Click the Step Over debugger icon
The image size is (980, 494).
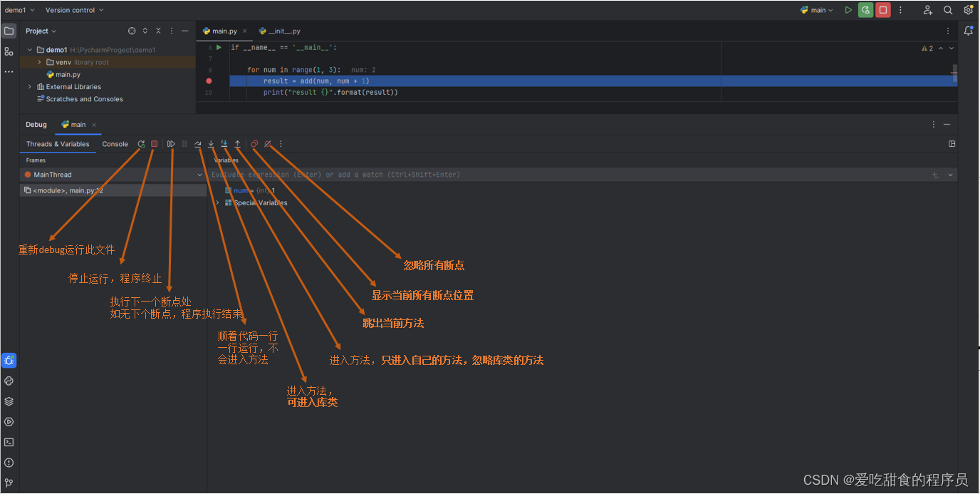(x=198, y=144)
